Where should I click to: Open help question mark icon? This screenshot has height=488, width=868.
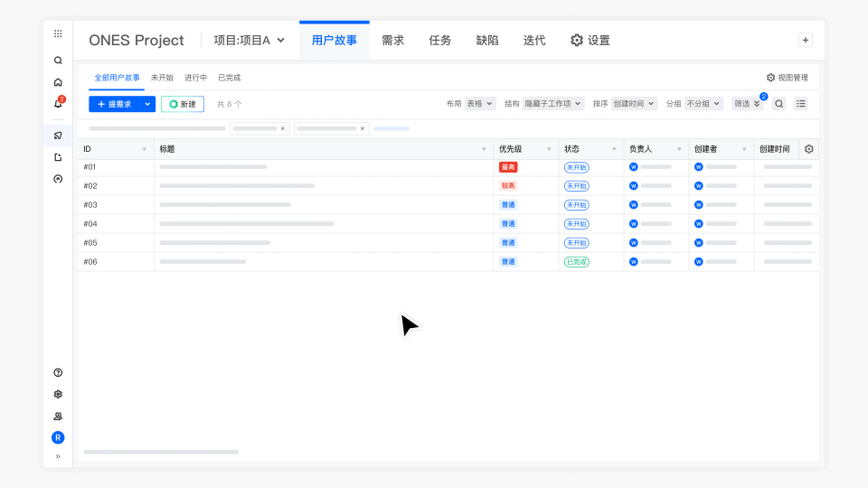(x=58, y=372)
